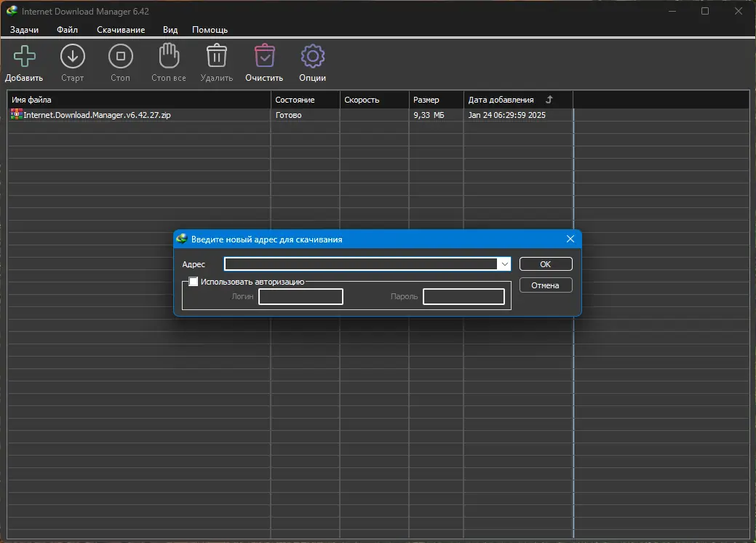756x543 pixels.
Task: Click the Стоп все hand icon
Action: click(x=169, y=56)
